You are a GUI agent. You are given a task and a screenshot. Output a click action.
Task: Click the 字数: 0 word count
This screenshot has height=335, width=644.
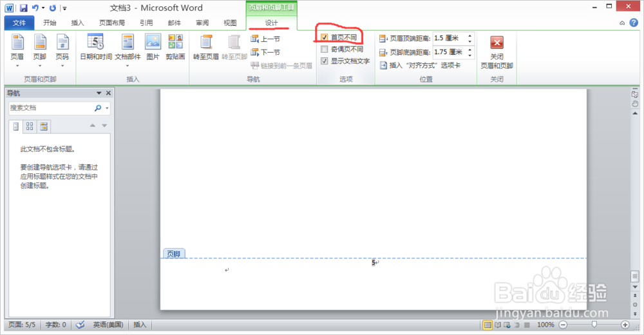[55, 325]
